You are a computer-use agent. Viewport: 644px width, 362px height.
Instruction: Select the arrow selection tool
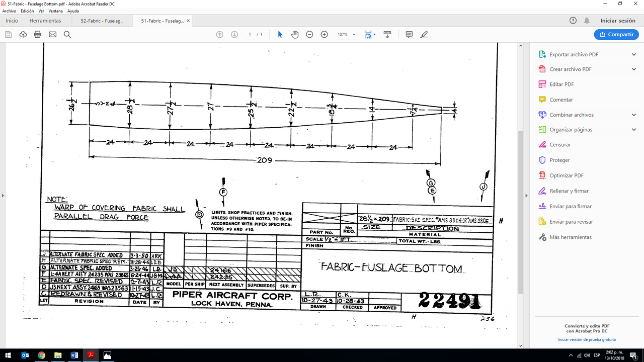click(280, 34)
